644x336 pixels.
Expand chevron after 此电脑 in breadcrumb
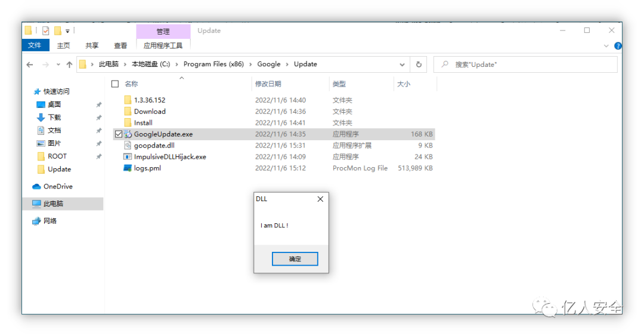125,64
